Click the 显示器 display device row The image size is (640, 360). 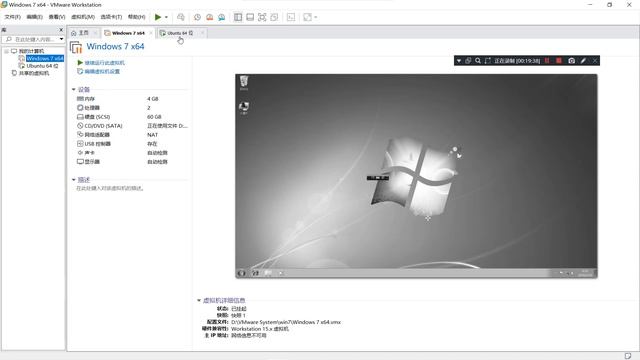[x=132, y=162]
